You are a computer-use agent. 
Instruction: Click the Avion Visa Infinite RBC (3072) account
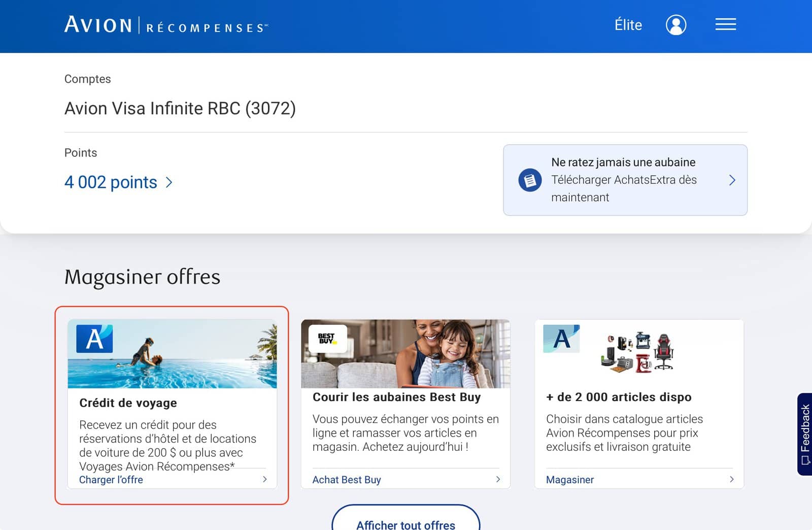(x=180, y=108)
